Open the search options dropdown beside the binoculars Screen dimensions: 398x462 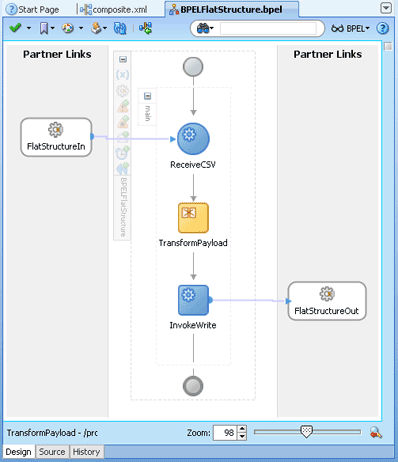(212, 29)
